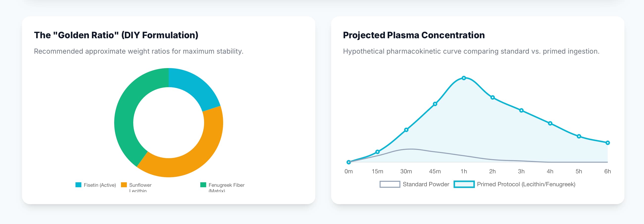Click the Primed Protocol point at 30m
The width and height of the screenshot is (644, 224).
406,130
